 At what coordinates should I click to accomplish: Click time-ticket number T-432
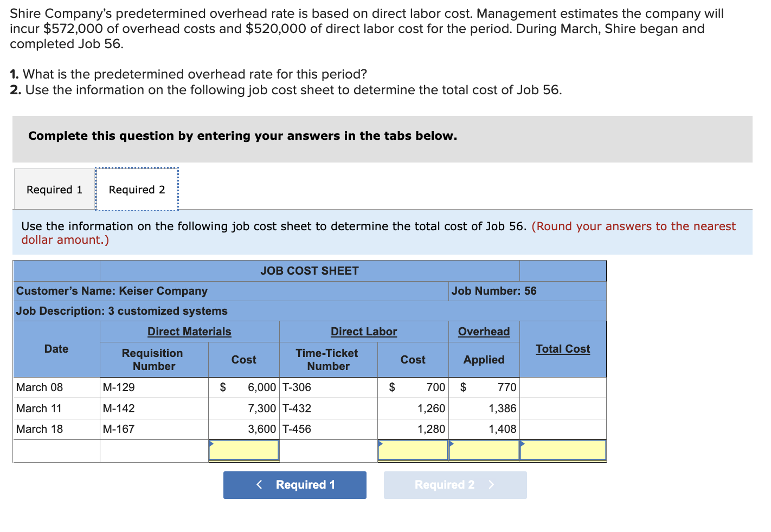(x=329, y=408)
